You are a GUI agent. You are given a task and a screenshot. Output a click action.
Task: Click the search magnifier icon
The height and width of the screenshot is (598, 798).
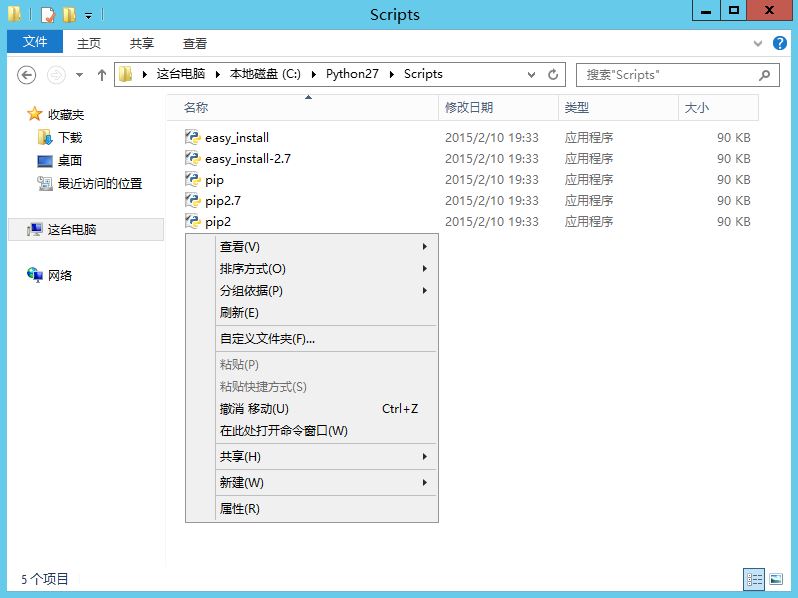pos(765,75)
